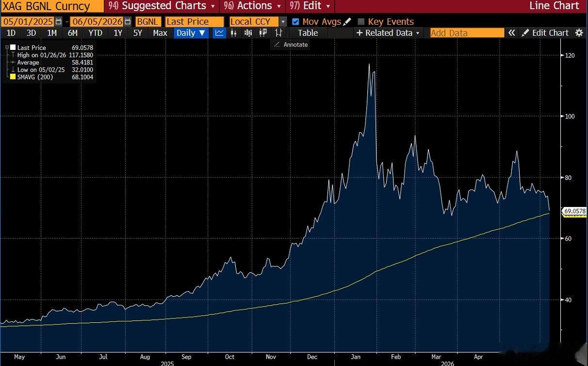
Task: Click the 69.0578 last price axis label
Action: [x=574, y=211]
